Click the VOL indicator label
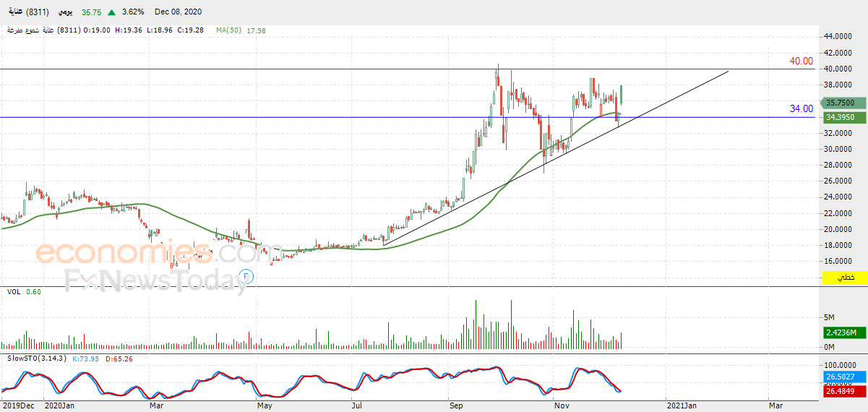This screenshot has height=412, width=868. pos(13,291)
